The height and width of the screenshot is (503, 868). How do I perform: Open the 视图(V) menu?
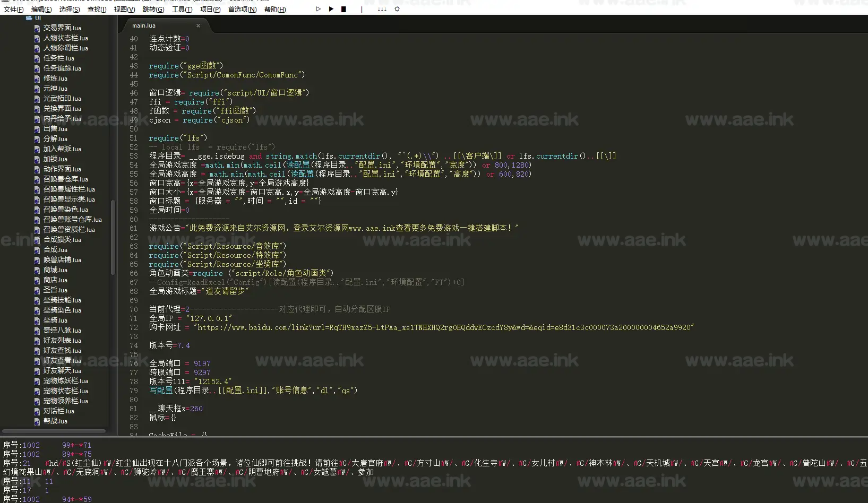pos(124,10)
